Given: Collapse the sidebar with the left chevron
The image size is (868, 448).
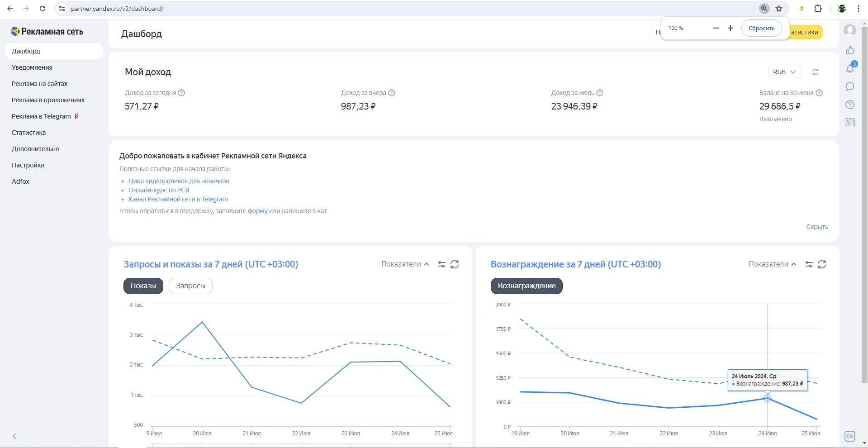Looking at the screenshot, I should click(x=14, y=436).
